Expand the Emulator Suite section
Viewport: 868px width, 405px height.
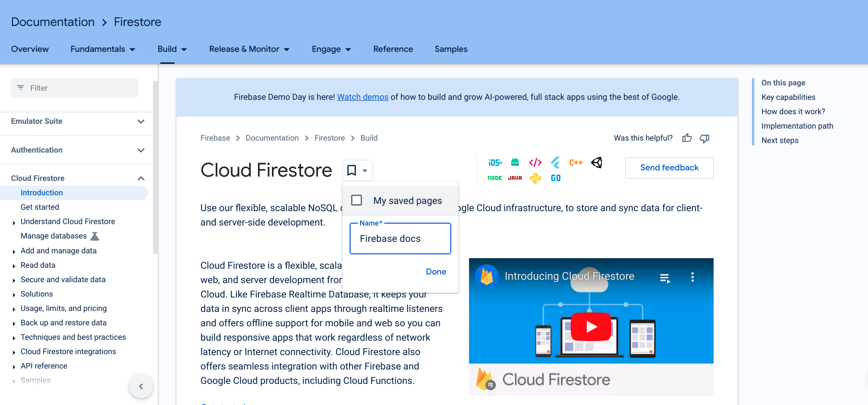tap(141, 121)
